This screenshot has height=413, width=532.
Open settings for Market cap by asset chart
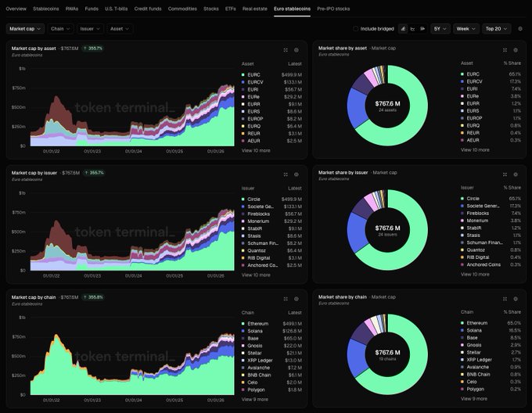coord(297,50)
